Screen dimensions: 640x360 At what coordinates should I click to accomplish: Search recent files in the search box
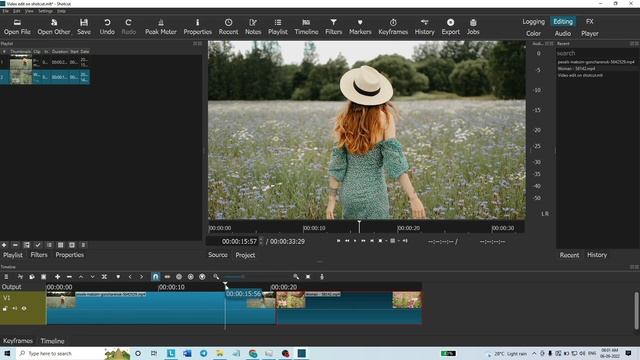(597, 53)
